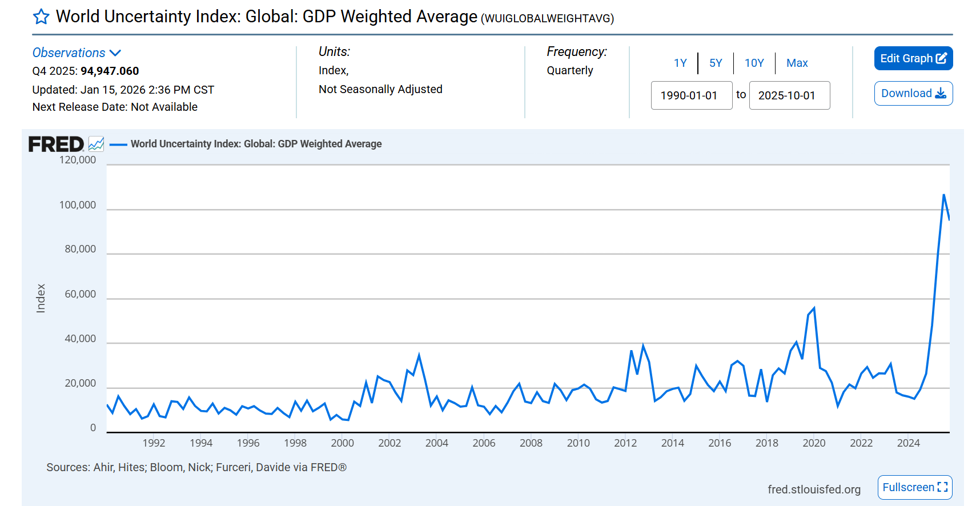The height and width of the screenshot is (506, 980).
Task: Click the favorite star icon beside title
Action: click(41, 17)
